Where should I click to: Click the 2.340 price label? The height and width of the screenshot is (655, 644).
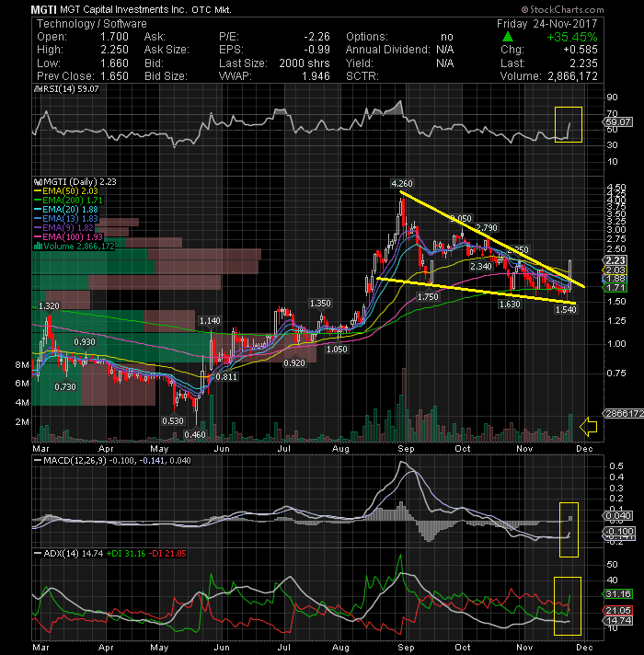click(481, 266)
